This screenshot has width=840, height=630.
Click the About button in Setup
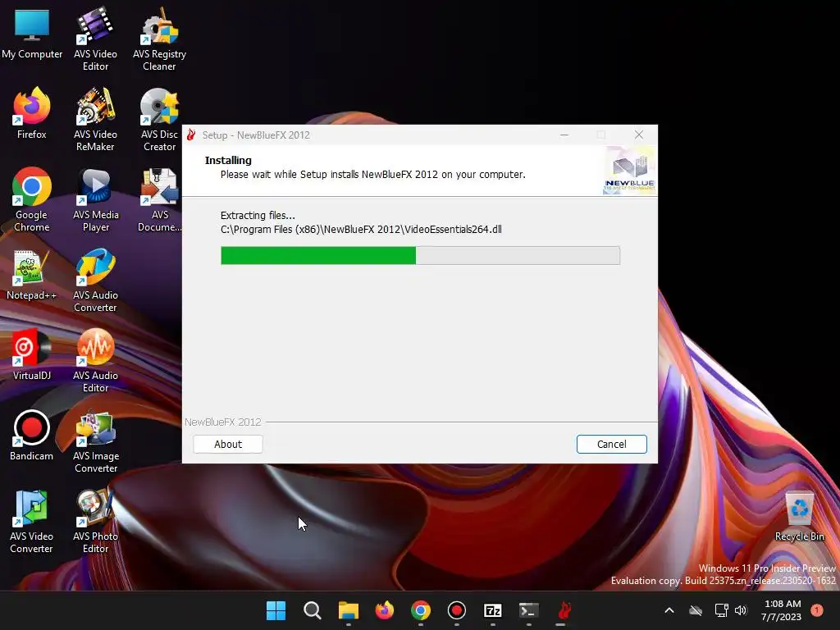pos(228,444)
